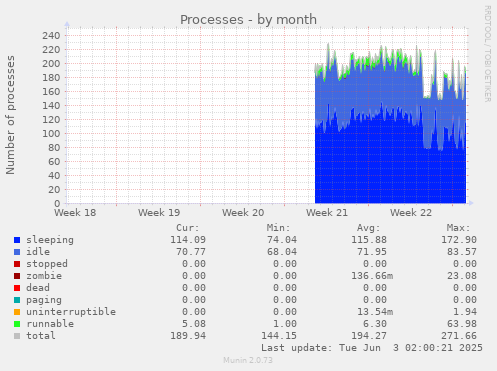
Task: Click sleeping maximum value 172.90
Action: coord(459,240)
